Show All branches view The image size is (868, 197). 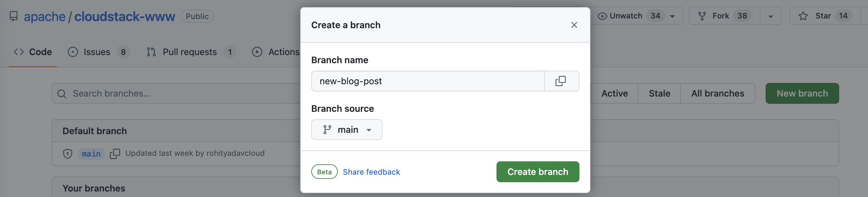click(717, 93)
